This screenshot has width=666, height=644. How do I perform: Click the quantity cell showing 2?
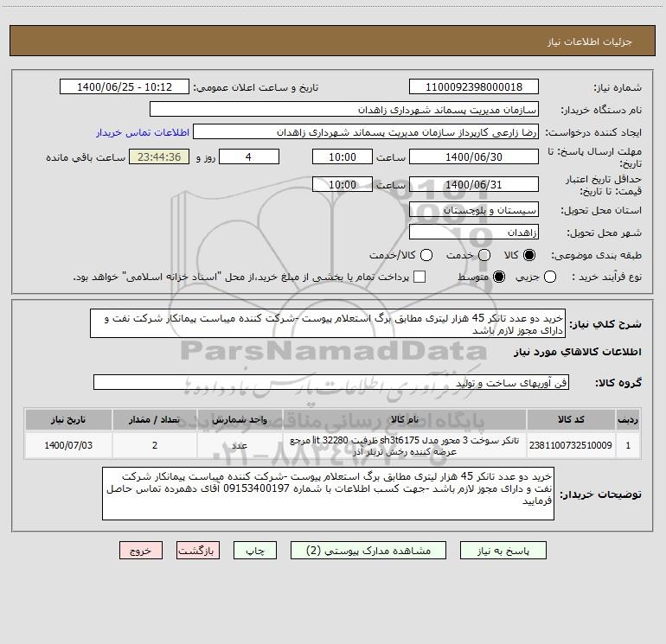click(x=155, y=445)
